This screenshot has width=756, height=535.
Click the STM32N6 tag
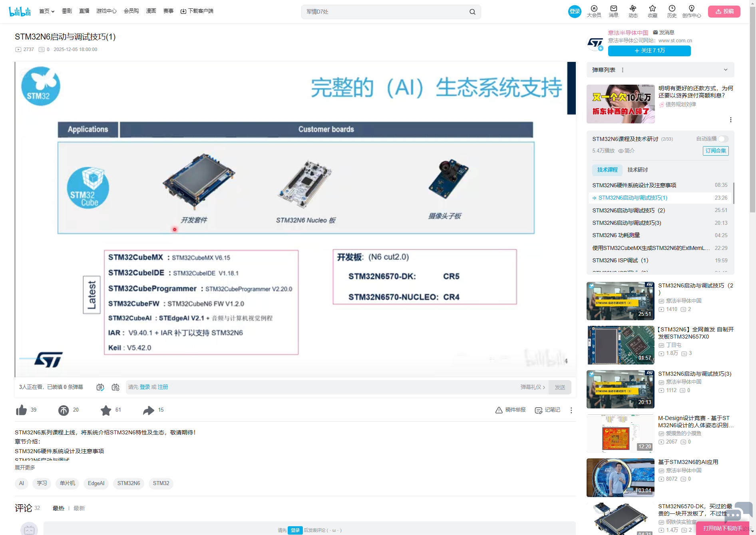point(129,483)
